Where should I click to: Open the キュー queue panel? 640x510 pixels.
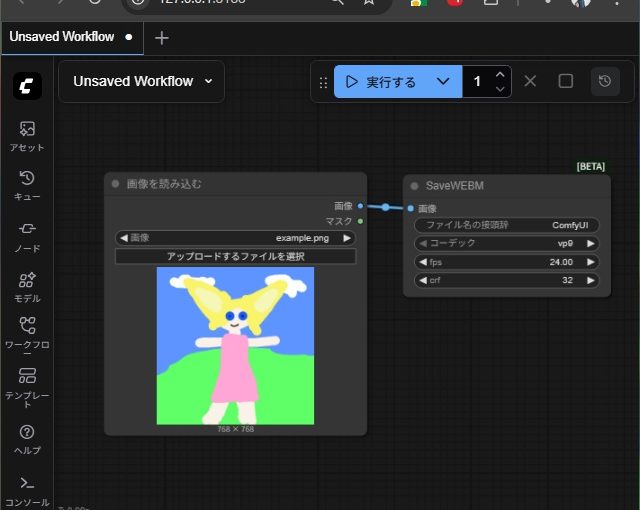coord(27,186)
